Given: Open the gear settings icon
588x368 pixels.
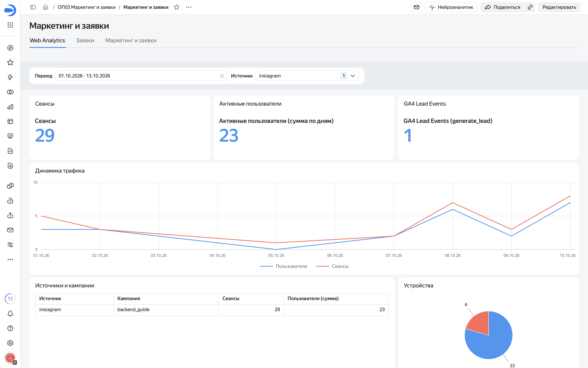Looking at the screenshot, I should [10, 343].
